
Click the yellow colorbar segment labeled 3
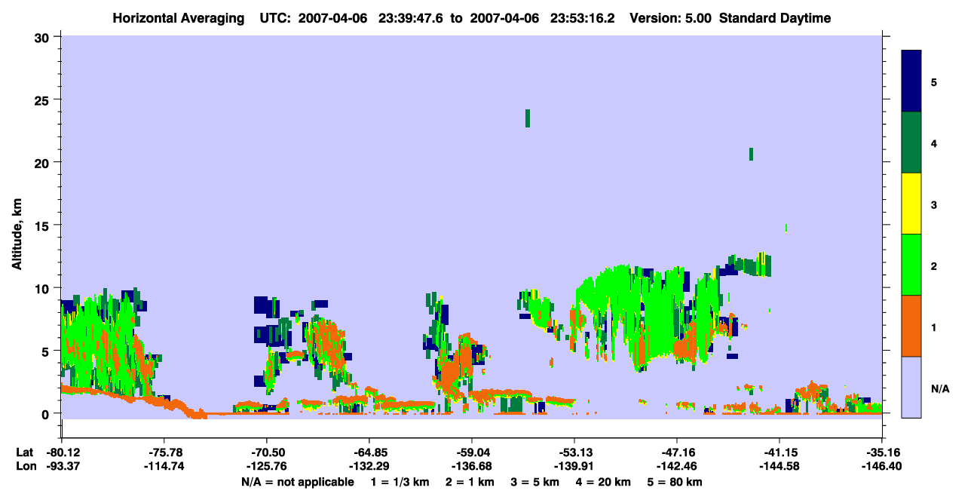(x=911, y=204)
